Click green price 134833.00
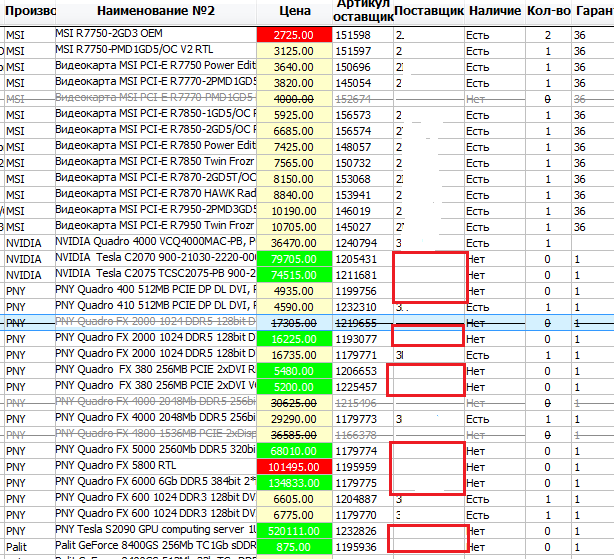Viewport: 614px width, 559px height. pyautogui.click(x=294, y=483)
